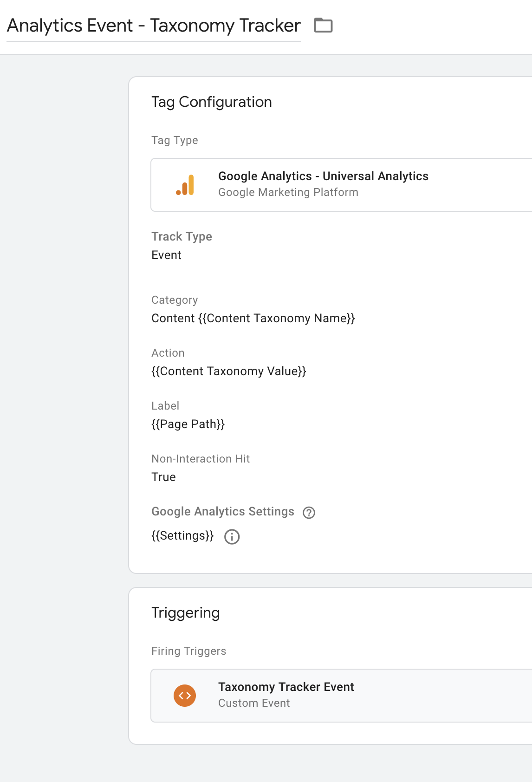Select the Google Analytics - Universal Analytics tag type
The height and width of the screenshot is (782, 532).
[x=323, y=176]
